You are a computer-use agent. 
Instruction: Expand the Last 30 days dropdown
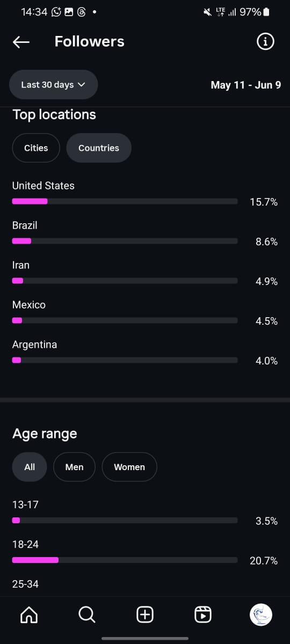[54, 85]
